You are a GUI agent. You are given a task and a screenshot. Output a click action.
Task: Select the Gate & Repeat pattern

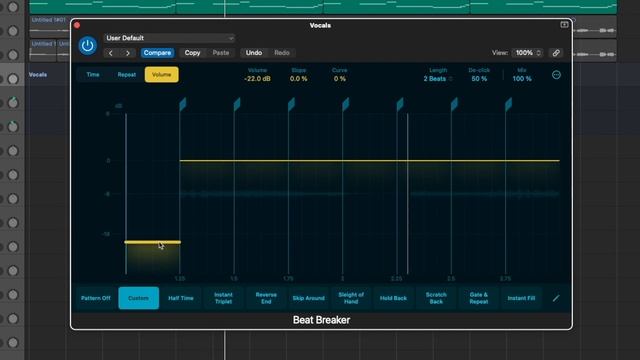479,298
